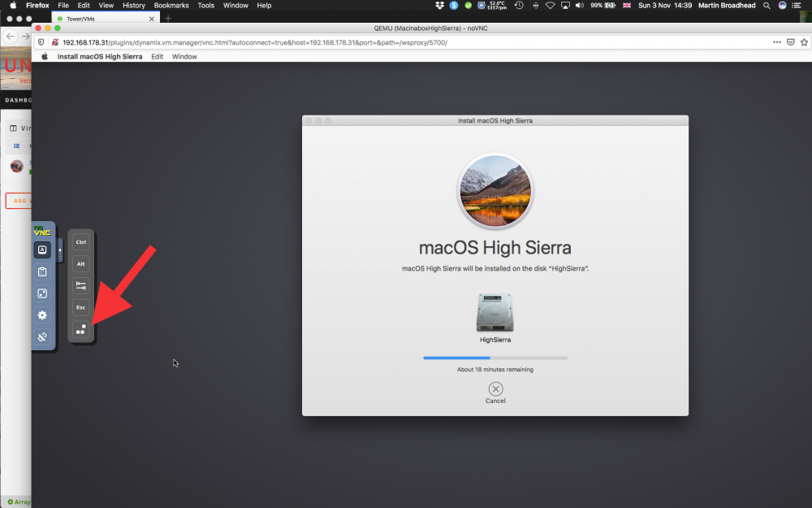The image size is (812, 508).
Task: Click the temperature and fan speed monitor
Action: 492,5
